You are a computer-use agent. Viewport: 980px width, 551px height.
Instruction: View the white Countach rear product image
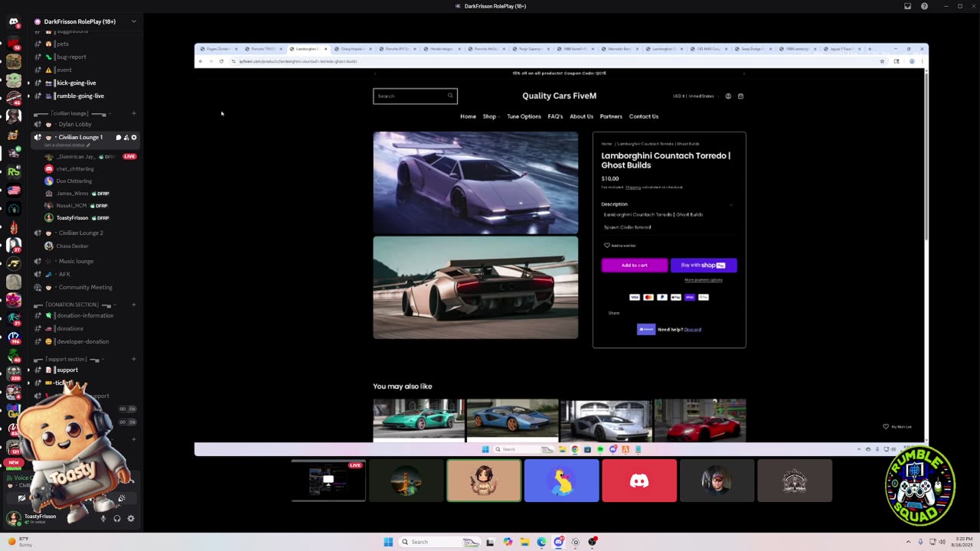tap(475, 287)
